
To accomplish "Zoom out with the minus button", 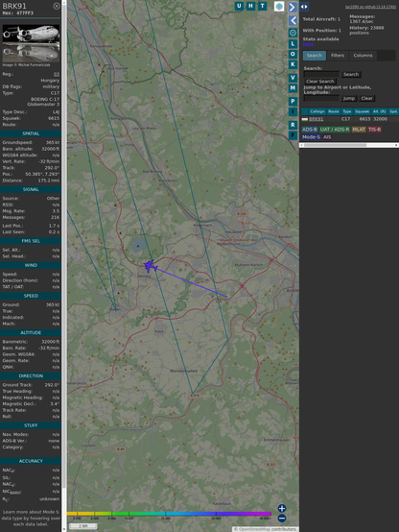I will click(x=282, y=519).
